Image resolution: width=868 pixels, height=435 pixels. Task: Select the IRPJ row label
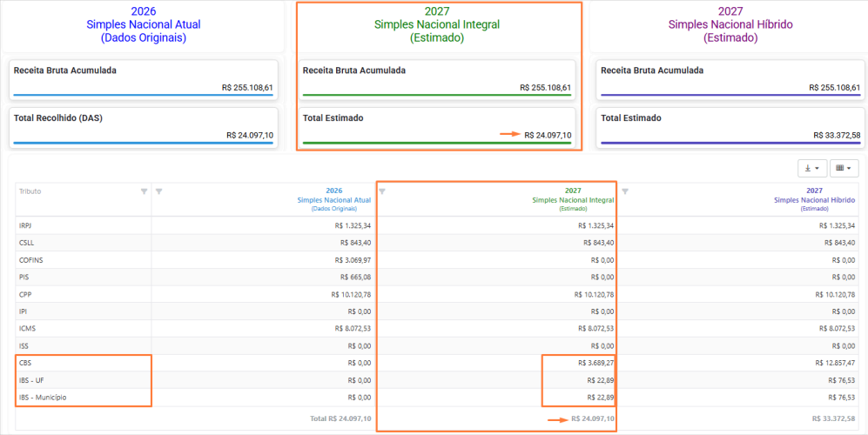25,225
